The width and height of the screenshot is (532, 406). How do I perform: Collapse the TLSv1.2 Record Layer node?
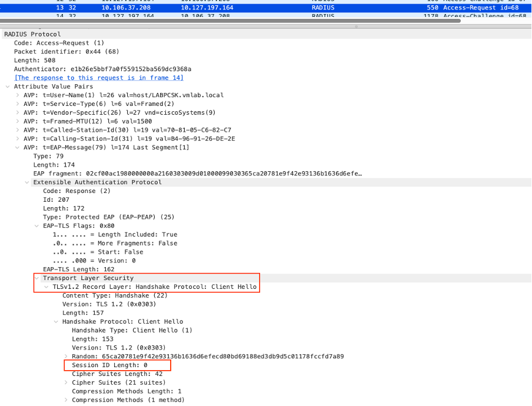(x=46, y=287)
